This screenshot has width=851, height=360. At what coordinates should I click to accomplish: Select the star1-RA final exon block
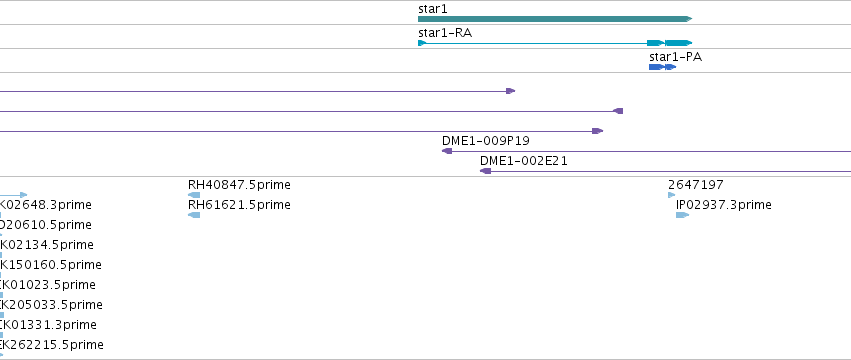pos(678,43)
